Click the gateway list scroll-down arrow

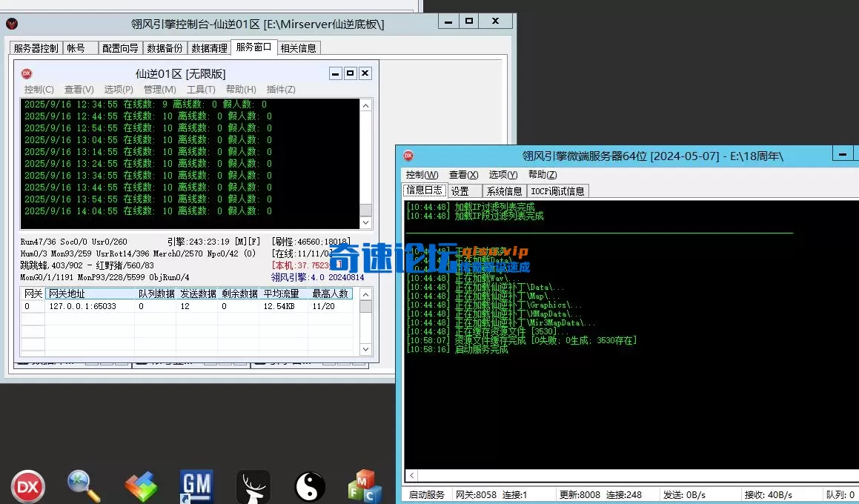coord(365,349)
